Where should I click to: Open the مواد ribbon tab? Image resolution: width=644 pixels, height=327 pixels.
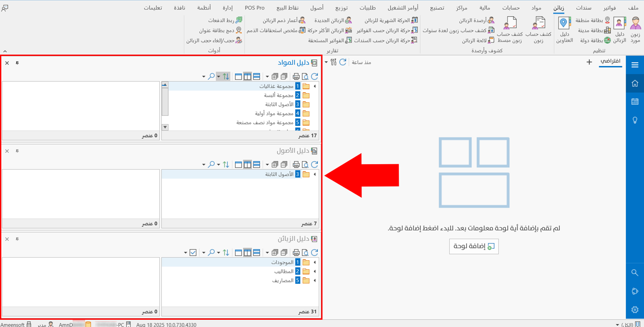[536, 8]
